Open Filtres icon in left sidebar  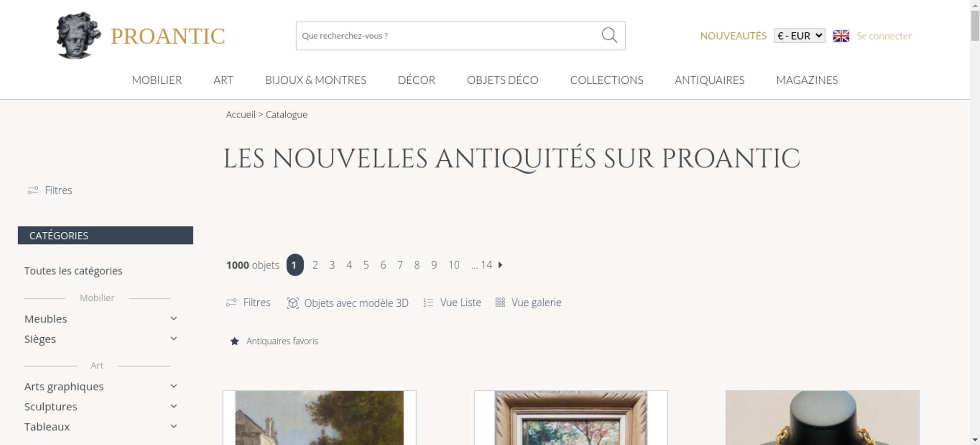(x=33, y=190)
